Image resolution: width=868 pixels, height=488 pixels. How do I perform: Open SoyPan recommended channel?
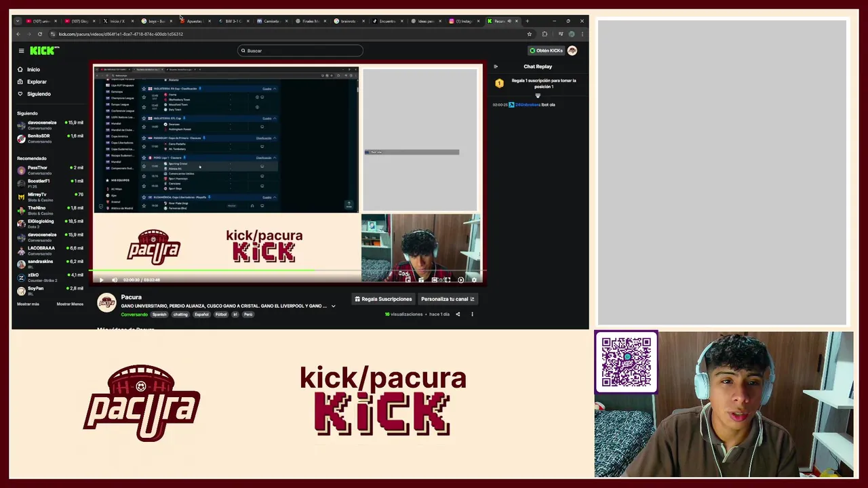click(x=50, y=291)
